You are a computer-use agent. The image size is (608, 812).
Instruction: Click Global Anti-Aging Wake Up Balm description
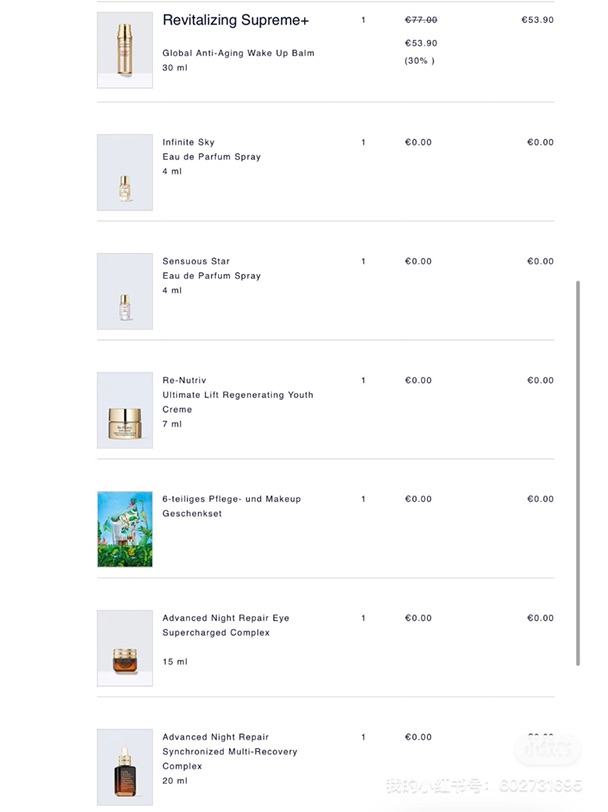tap(238, 53)
